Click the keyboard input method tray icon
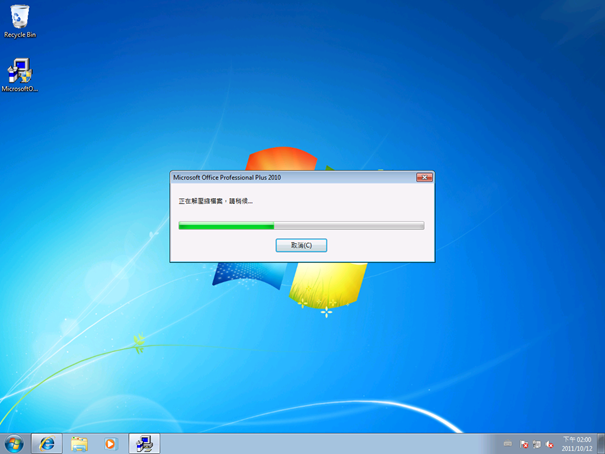The width and height of the screenshot is (605, 454). coord(508,444)
